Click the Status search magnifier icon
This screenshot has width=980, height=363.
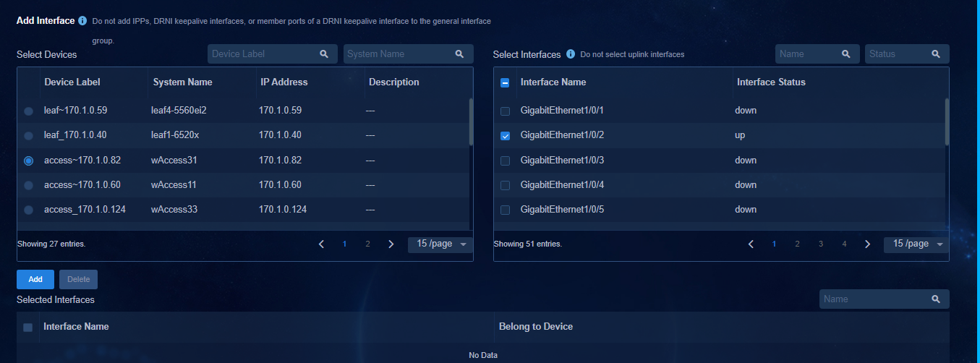pyautogui.click(x=936, y=54)
